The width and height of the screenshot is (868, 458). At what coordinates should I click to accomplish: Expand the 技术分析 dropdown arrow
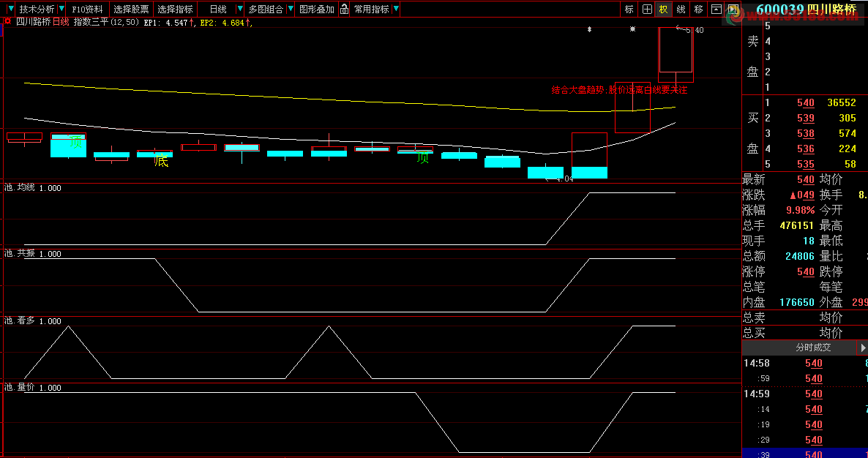pyautogui.click(x=61, y=10)
